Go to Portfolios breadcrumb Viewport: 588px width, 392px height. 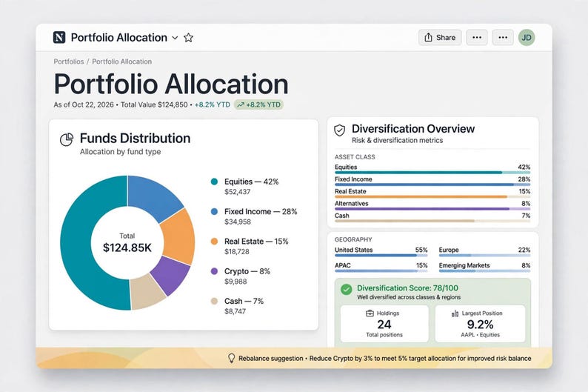pyautogui.click(x=69, y=62)
